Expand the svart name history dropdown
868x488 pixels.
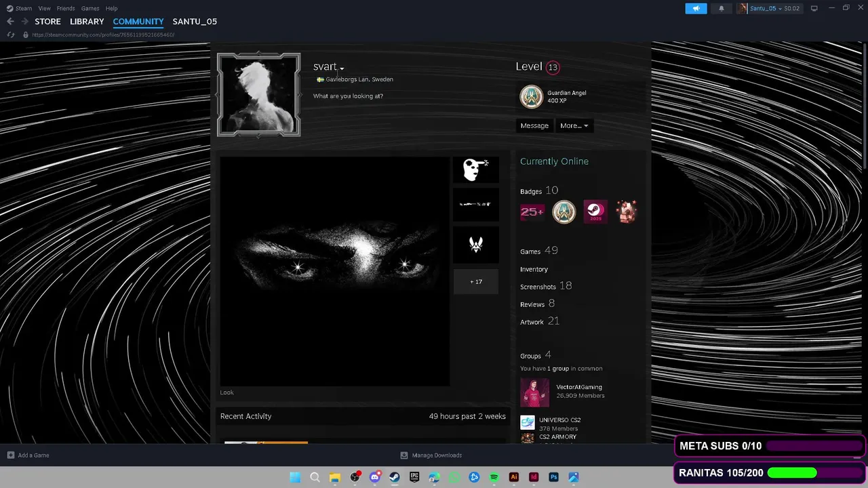click(342, 68)
